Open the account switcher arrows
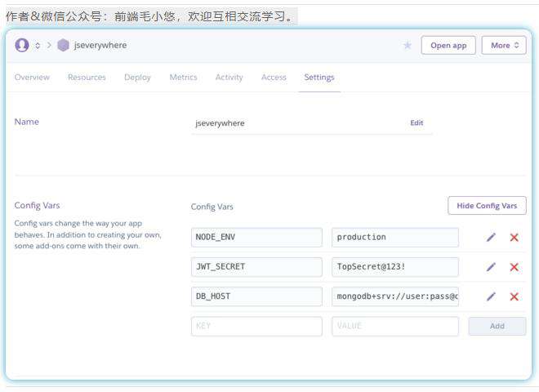Screen dimensions: 539x392 point(38,46)
